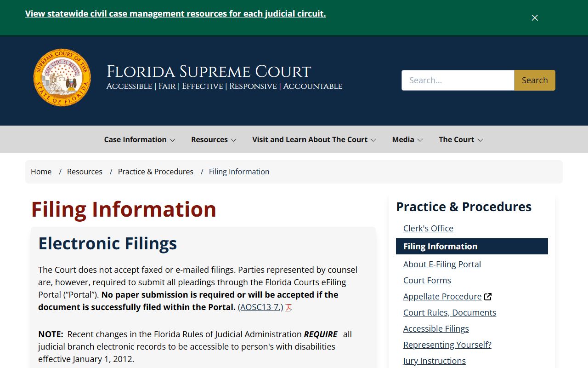The height and width of the screenshot is (368, 588).
Task: Expand the Resources menu chevron
Action: (233, 140)
